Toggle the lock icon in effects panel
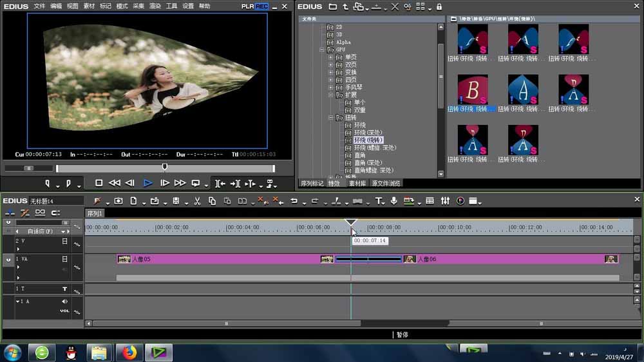Viewport: 644px width, 362px height. click(x=439, y=6)
